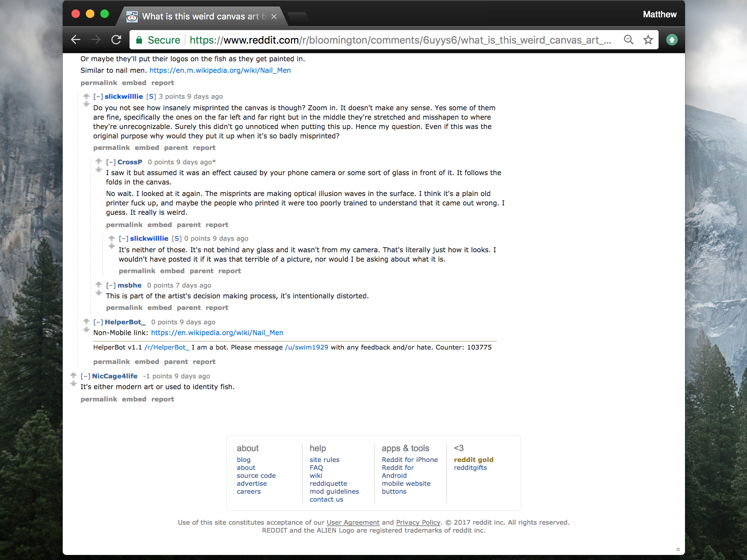The width and height of the screenshot is (747, 560).
Task: Open mod guidelines footer link
Action: [334, 492]
